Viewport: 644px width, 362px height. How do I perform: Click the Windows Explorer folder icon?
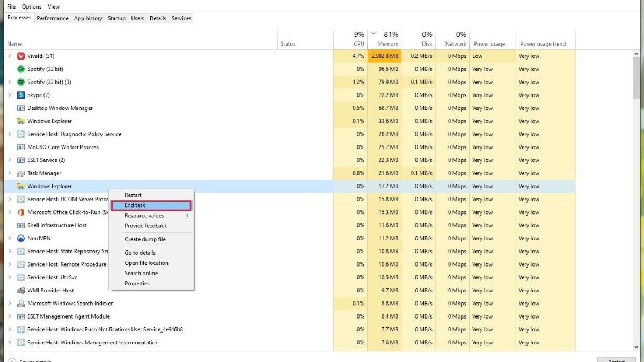(20, 121)
